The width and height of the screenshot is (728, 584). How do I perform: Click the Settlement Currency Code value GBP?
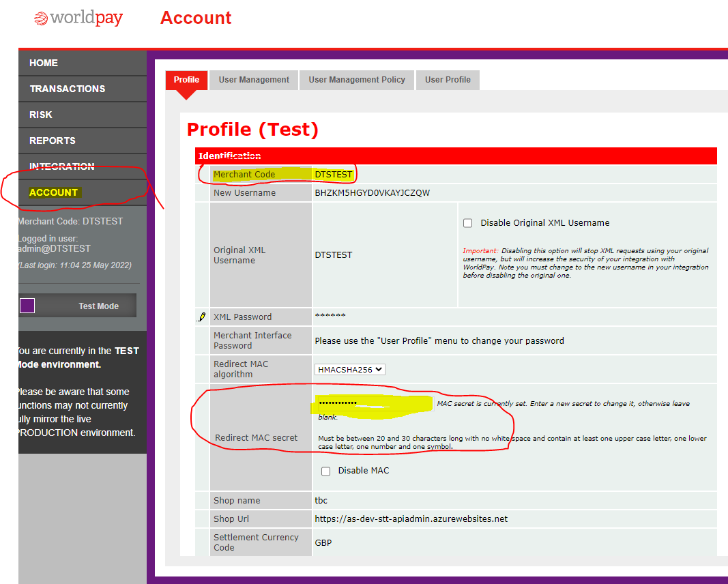pyautogui.click(x=323, y=542)
